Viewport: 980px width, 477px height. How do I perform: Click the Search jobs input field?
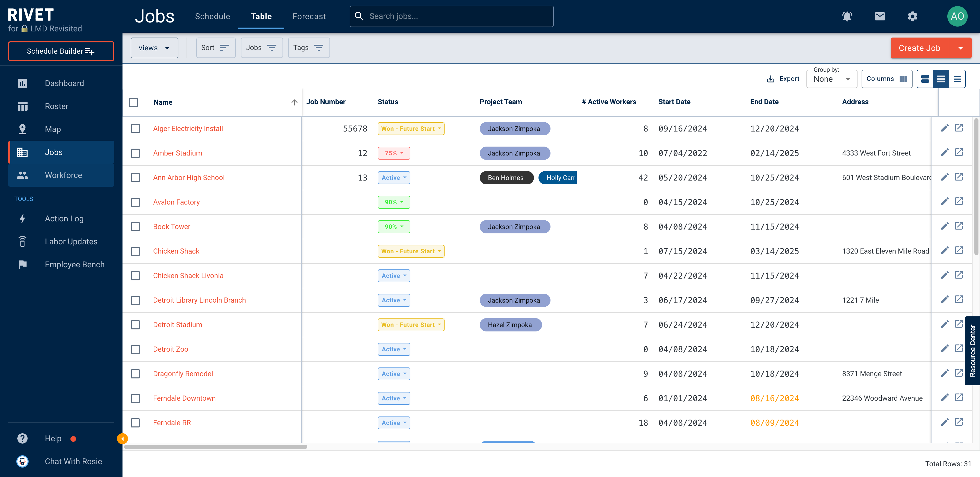(x=451, y=16)
